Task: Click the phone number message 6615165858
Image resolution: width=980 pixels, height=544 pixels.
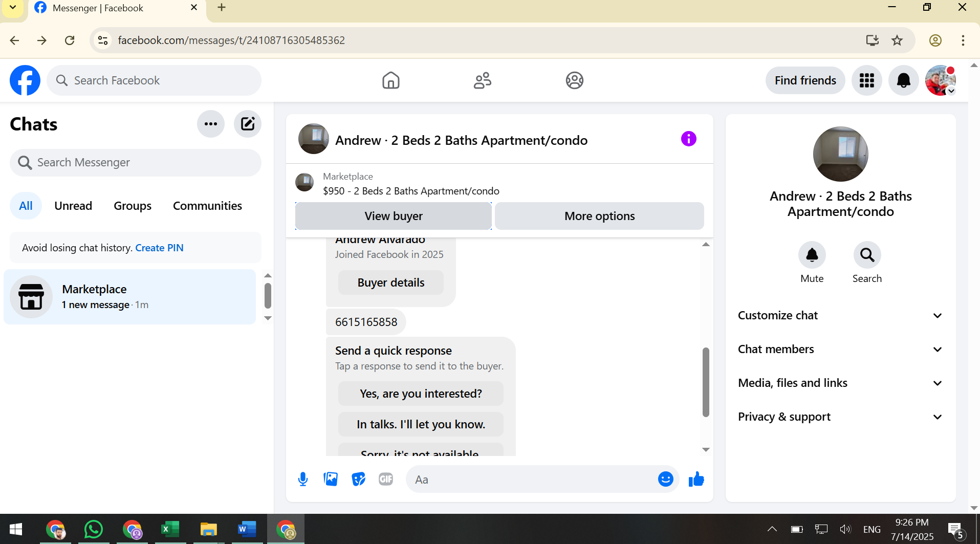Action: click(x=366, y=322)
